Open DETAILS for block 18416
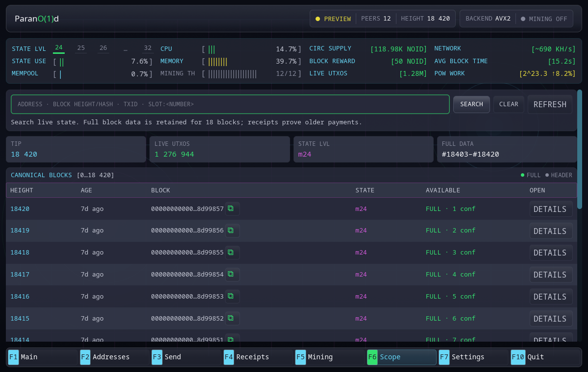Viewport: 588px width, 372px height. click(x=551, y=297)
